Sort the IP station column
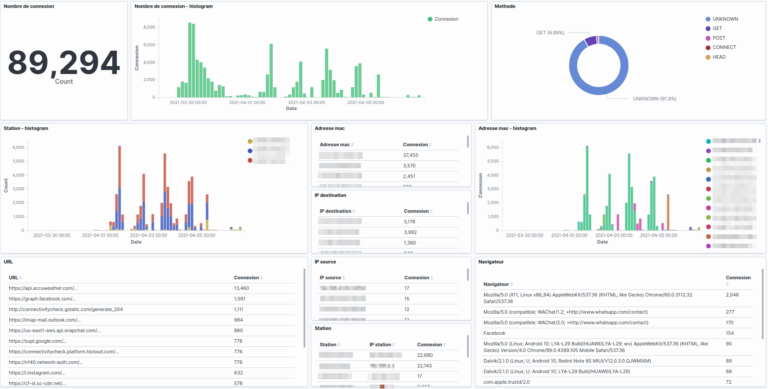768x389 pixels. coord(382,344)
